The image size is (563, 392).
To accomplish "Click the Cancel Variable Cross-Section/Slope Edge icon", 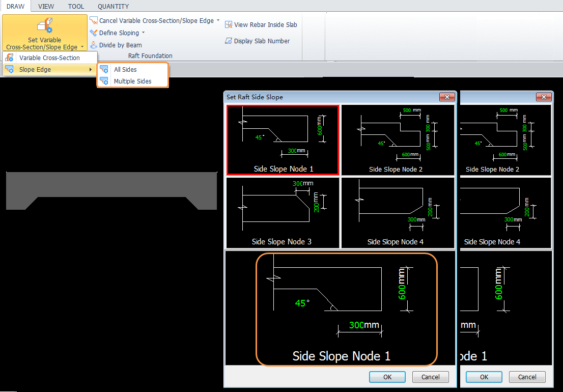I will [x=94, y=21].
